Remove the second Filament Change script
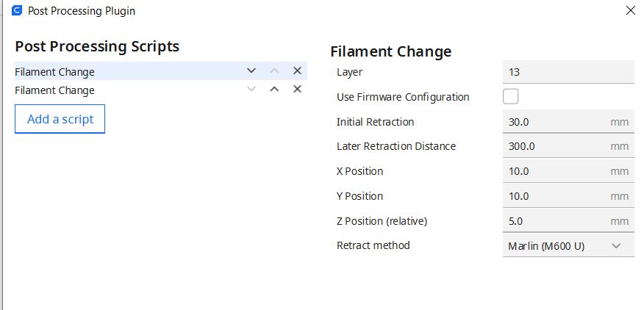The height and width of the screenshot is (310, 644). 297,89
